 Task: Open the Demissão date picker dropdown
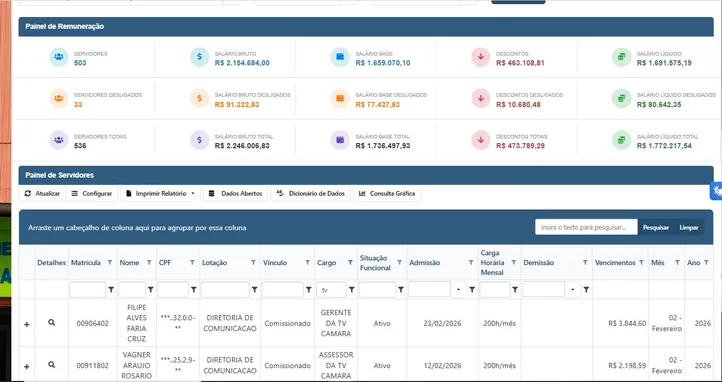[573, 289]
